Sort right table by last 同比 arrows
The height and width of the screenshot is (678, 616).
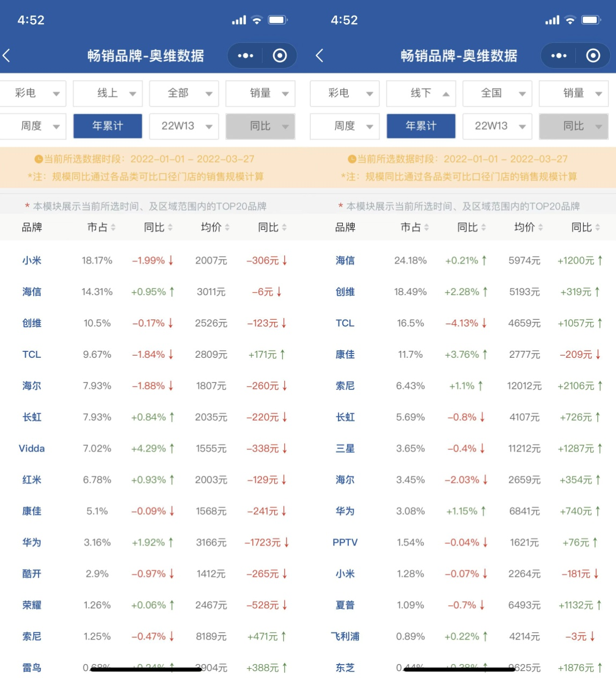pyautogui.click(x=598, y=227)
